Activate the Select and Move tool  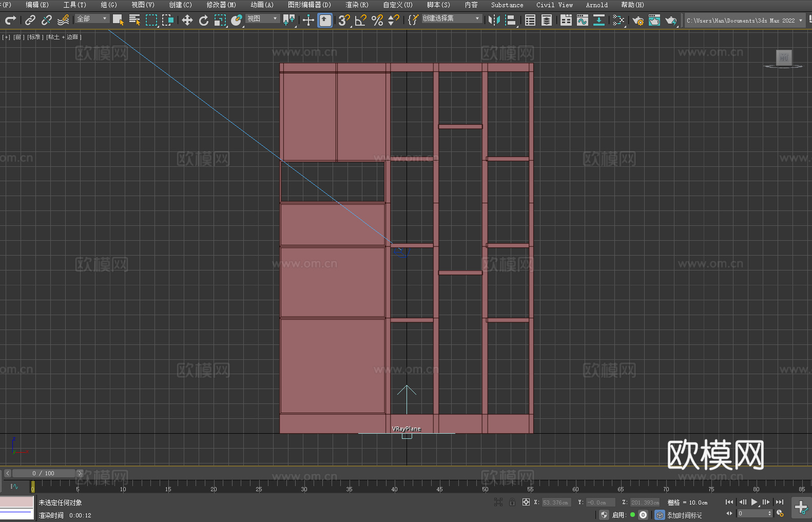tap(187, 20)
